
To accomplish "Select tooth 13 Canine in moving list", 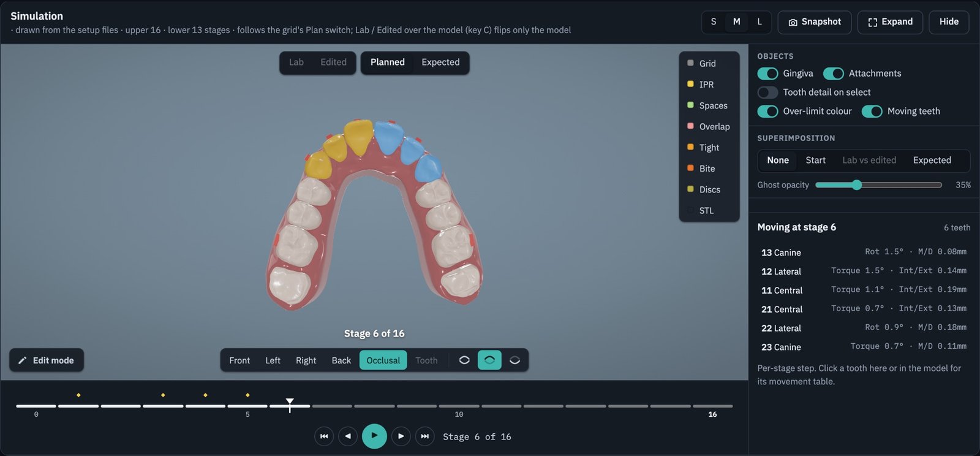I will [864, 253].
